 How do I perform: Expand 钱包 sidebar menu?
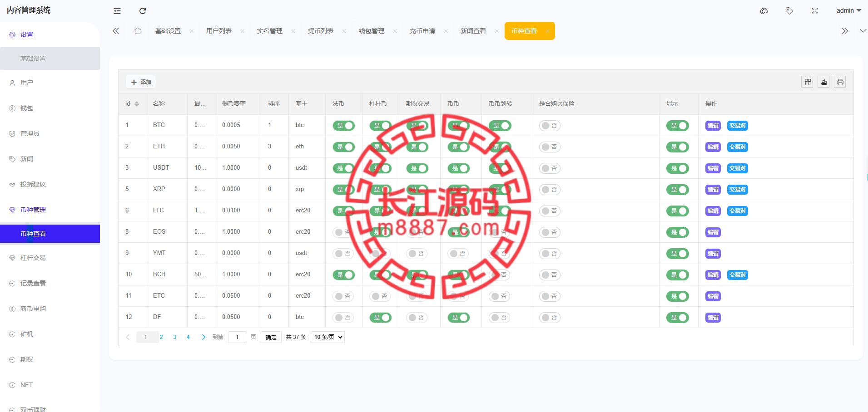point(50,108)
